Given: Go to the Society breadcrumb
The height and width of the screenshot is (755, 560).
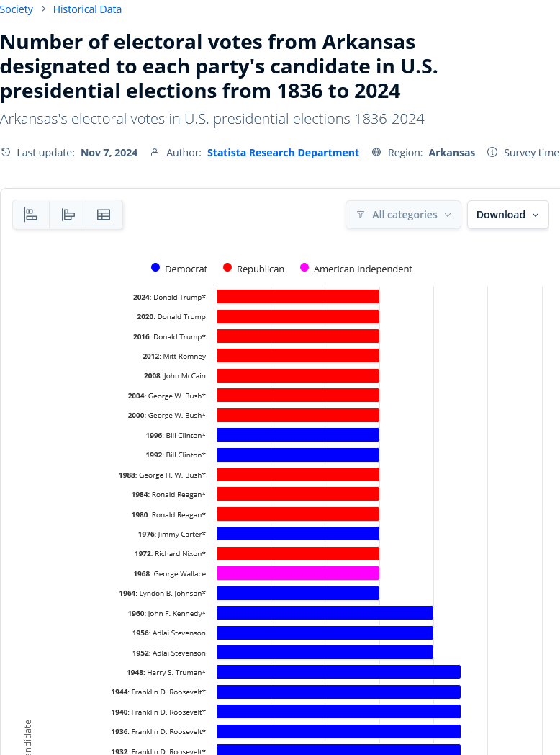Looking at the screenshot, I should tap(17, 9).
